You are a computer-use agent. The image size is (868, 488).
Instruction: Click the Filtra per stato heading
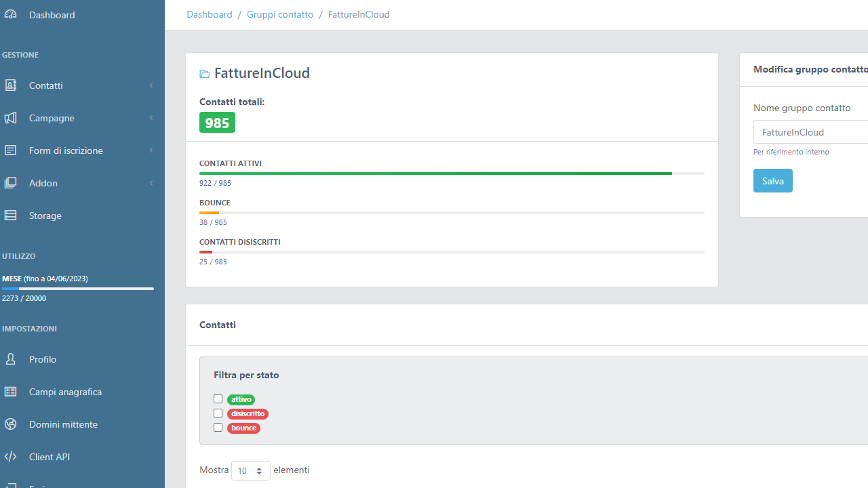tap(246, 375)
